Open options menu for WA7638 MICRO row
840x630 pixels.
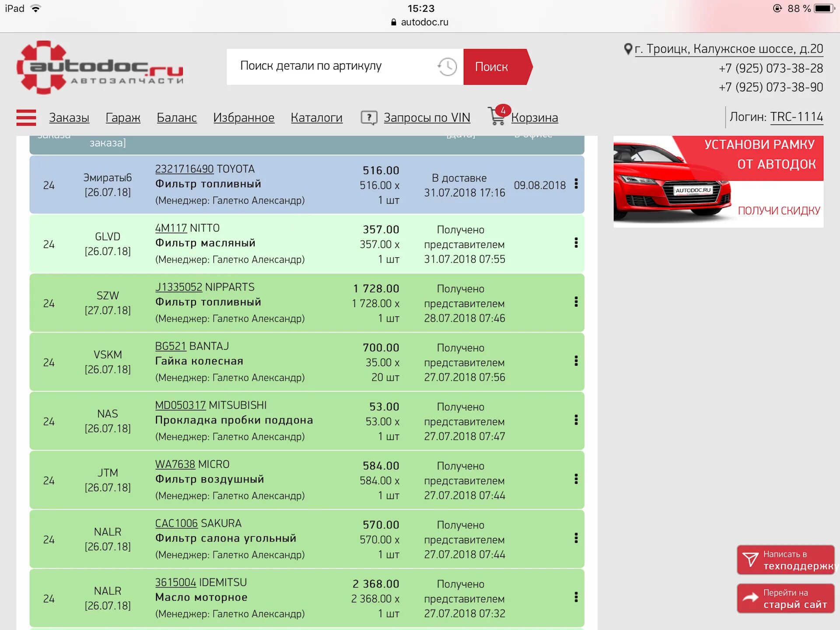pyautogui.click(x=576, y=479)
